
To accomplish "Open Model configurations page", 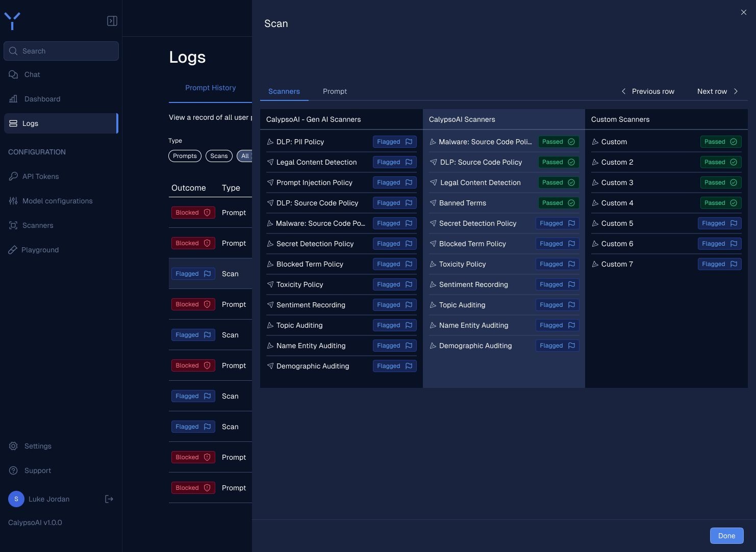I will coord(57,201).
